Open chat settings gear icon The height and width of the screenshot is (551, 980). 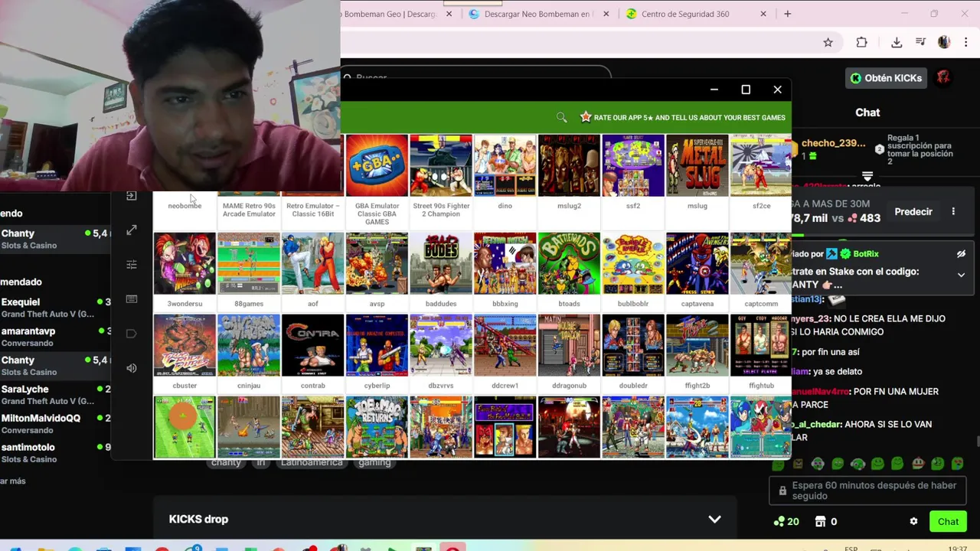pyautogui.click(x=913, y=522)
